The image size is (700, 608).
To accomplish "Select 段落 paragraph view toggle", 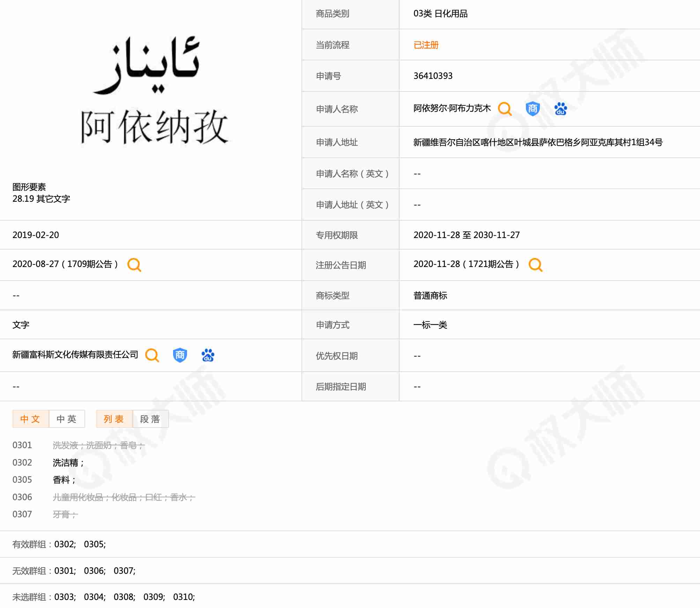I will click(x=150, y=419).
